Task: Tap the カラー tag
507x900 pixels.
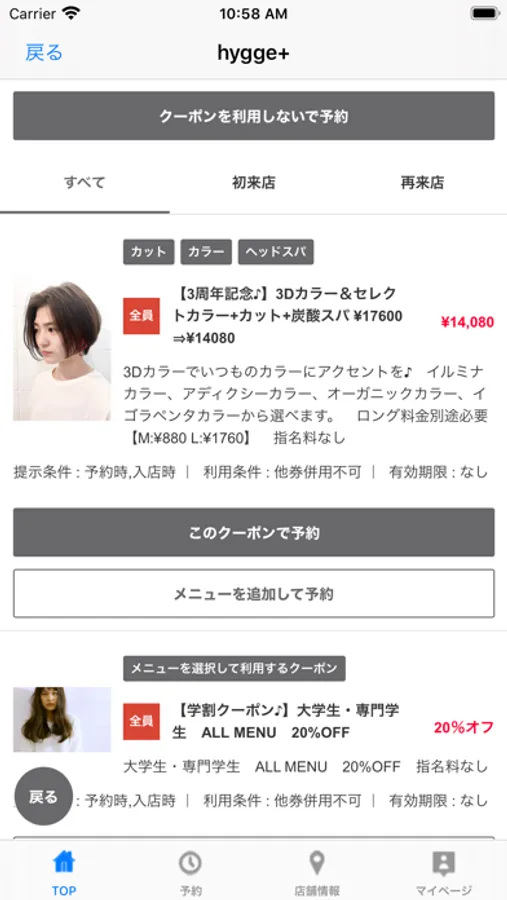Action: coord(206,252)
